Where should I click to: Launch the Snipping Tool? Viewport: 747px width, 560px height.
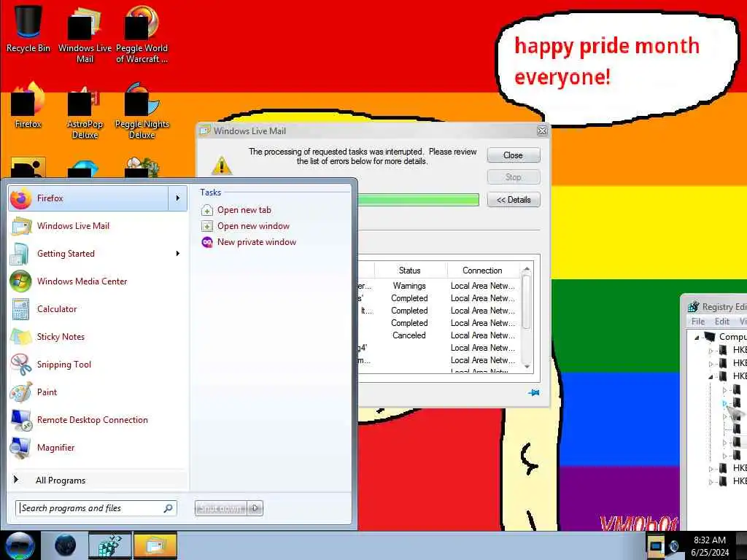[98, 365]
